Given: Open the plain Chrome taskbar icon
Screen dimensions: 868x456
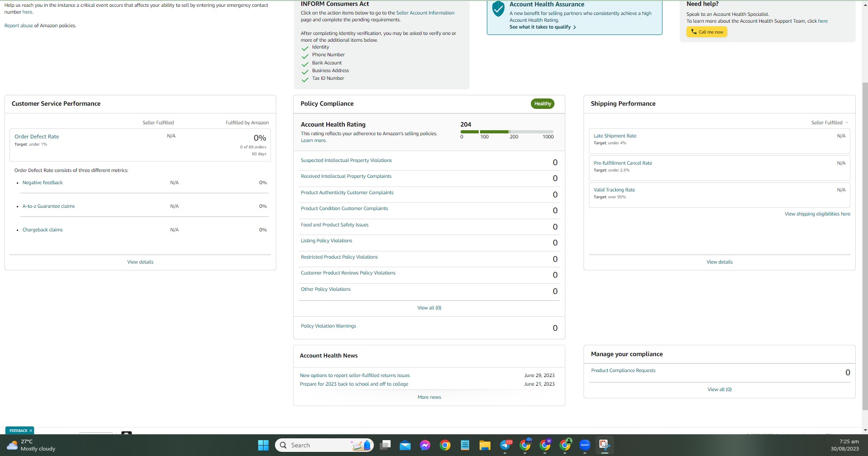Looking at the screenshot, I should pyautogui.click(x=445, y=445).
